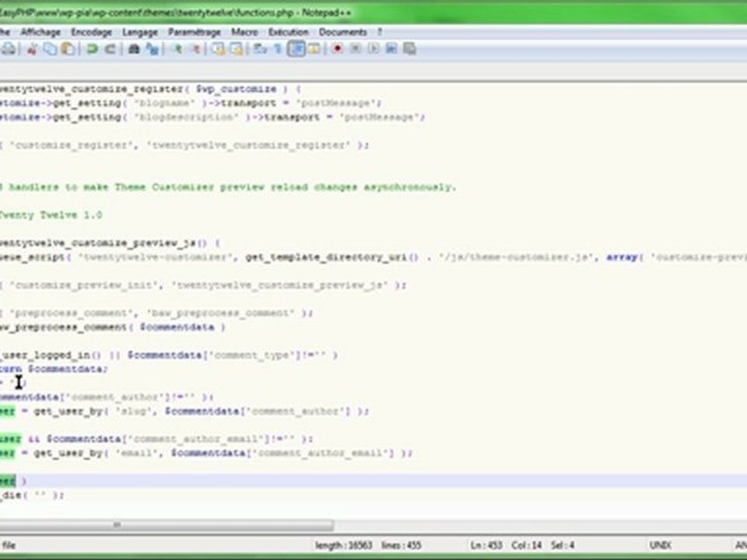The height and width of the screenshot is (560, 747).
Task: Click highlighted current line in editor
Action: click(373, 481)
